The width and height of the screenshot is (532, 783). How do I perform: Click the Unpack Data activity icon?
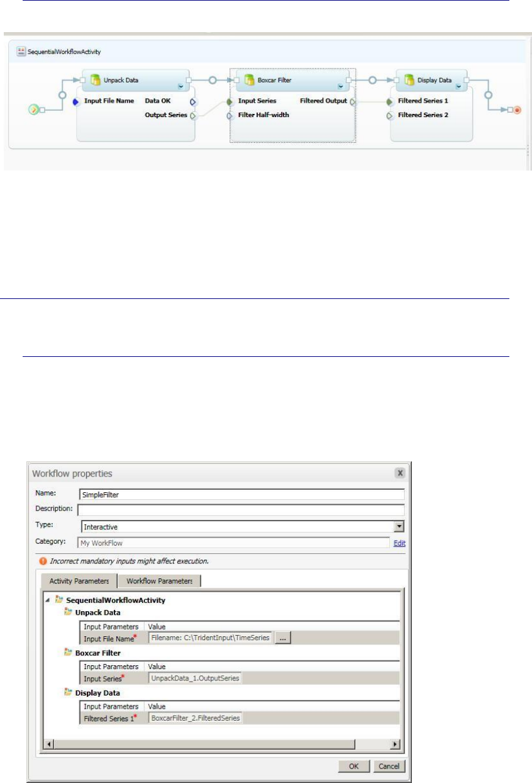96,81
